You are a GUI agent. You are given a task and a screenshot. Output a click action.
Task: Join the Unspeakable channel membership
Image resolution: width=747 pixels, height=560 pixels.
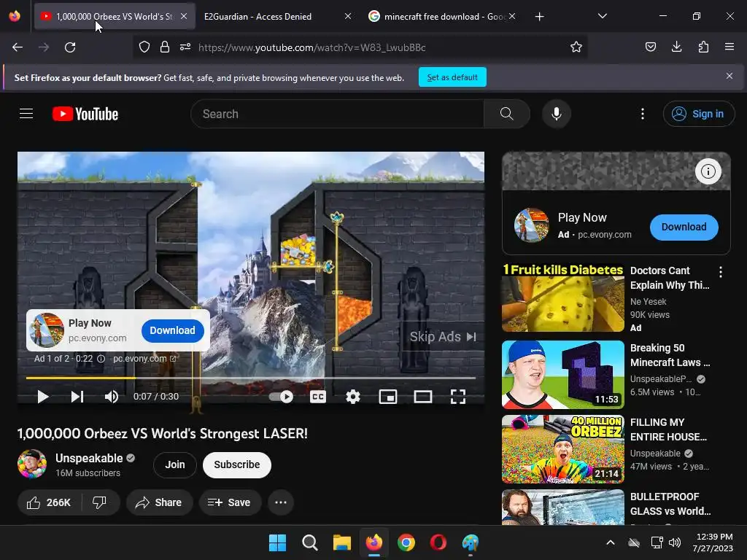pos(175,464)
